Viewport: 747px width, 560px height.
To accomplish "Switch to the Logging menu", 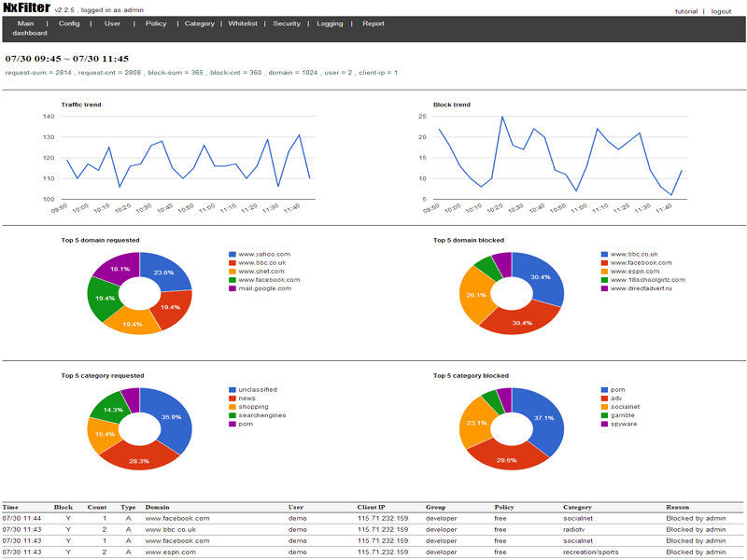I will [330, 23].
